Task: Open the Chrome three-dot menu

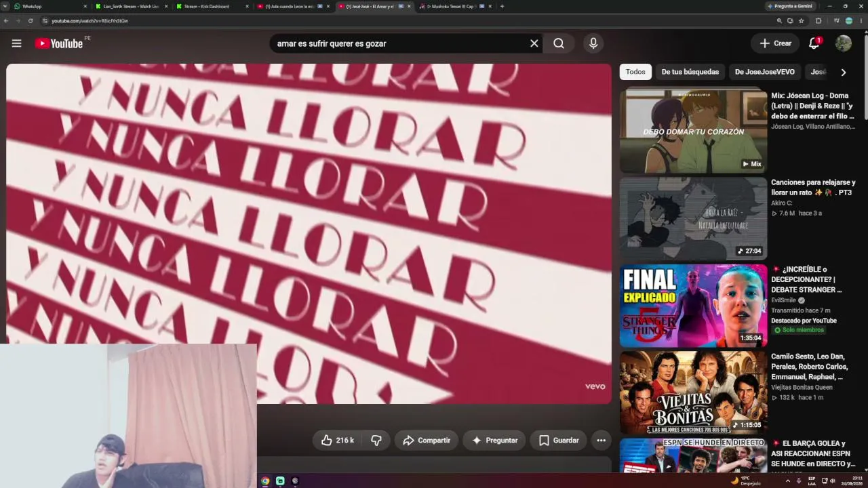Action: pos(861,21)
